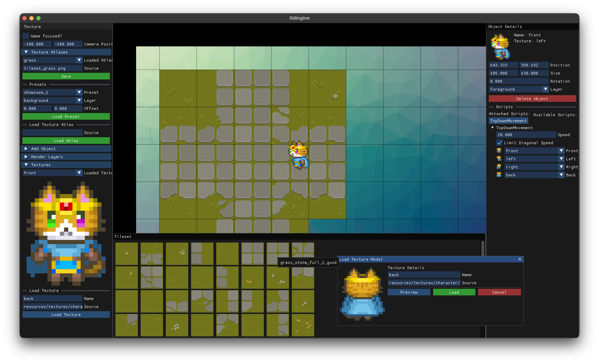Click the Speed value field
This screenshot has height=364, width=599.
526,135
